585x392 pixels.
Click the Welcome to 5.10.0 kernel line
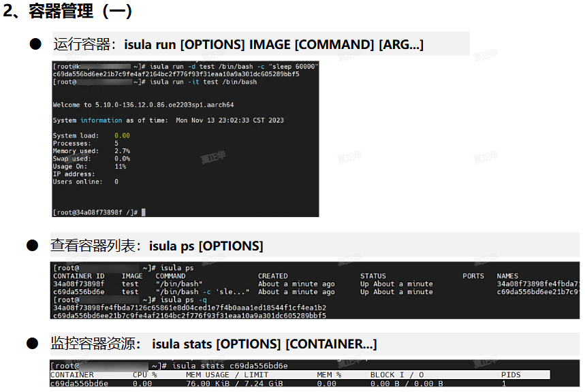[x=143, y=105]
